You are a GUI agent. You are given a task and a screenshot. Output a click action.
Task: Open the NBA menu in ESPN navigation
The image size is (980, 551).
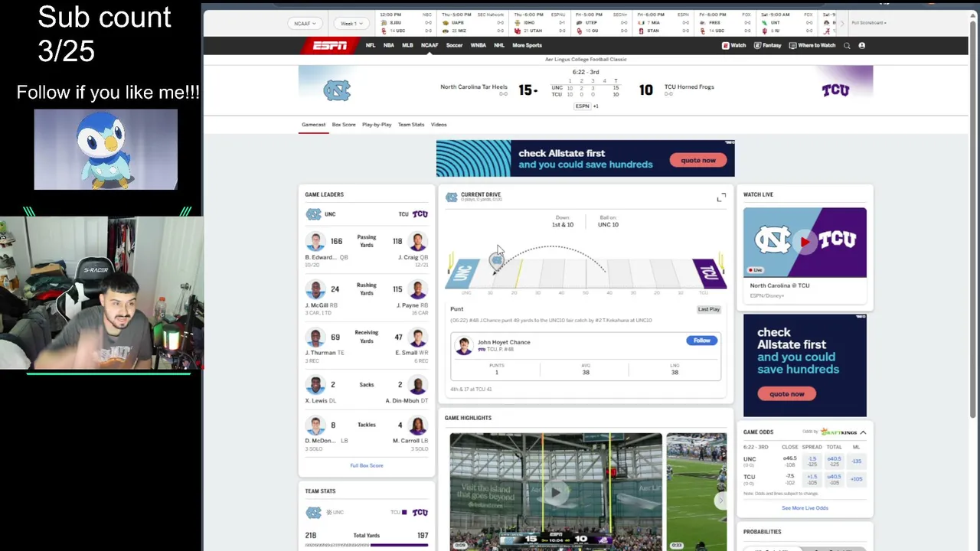tap(389, 46)
